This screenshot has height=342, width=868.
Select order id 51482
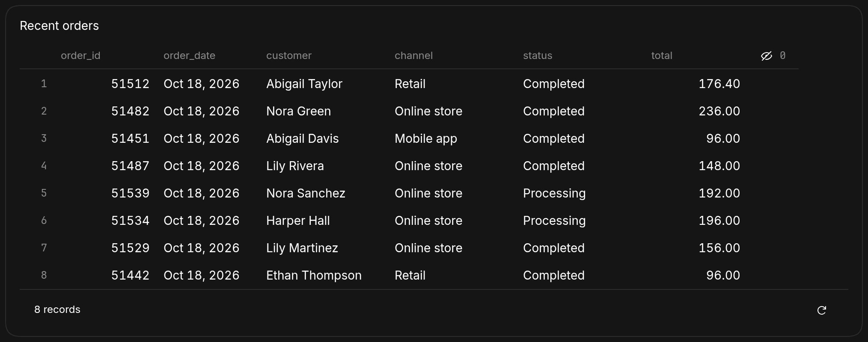pyautogui.click(x=130, y=111)
